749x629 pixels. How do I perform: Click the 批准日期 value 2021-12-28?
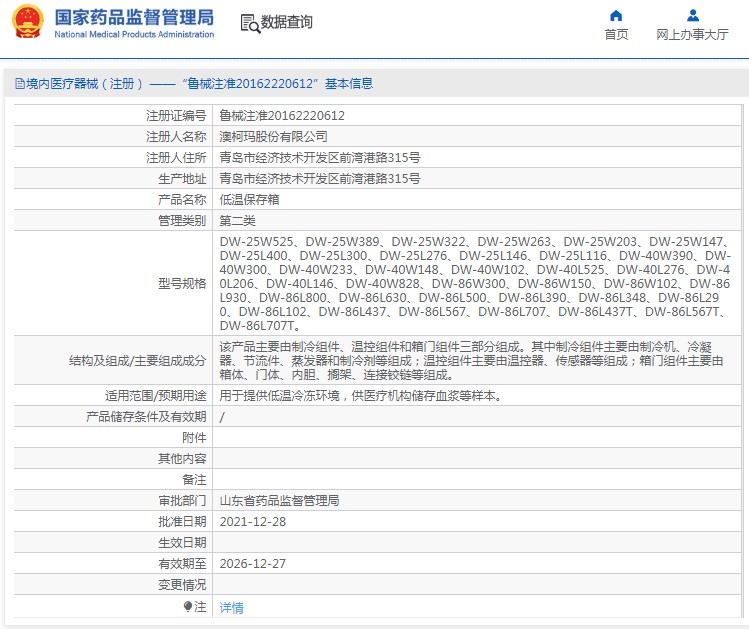[253, 522]
